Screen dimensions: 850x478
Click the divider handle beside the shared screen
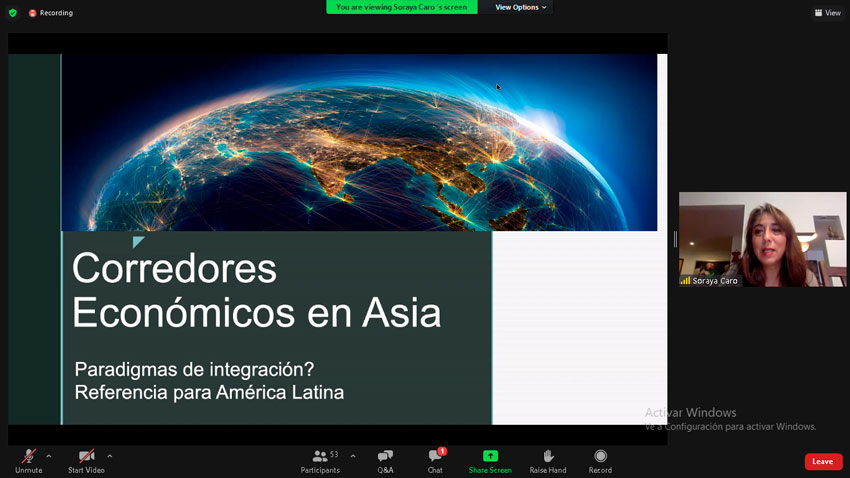(674, 239)
